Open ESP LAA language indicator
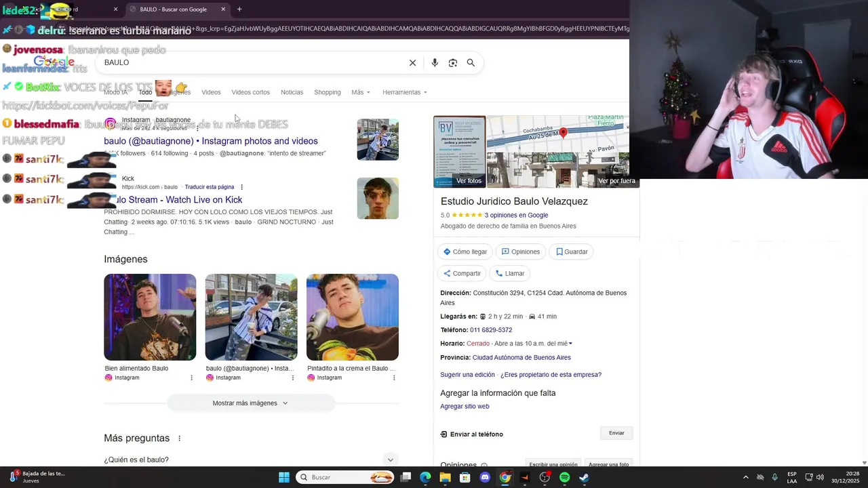Image resolution: width=868 pixels, height=488 pixels. (792, 477)
